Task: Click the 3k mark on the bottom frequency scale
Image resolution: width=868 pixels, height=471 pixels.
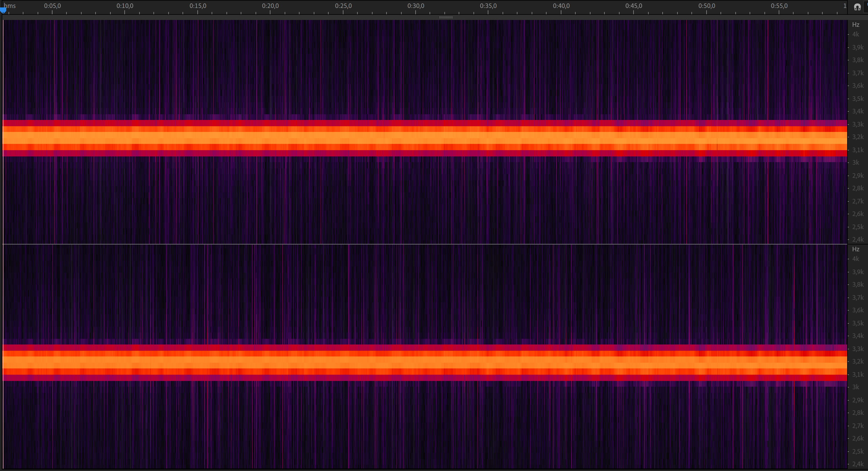Action: (x=855, y=387)
